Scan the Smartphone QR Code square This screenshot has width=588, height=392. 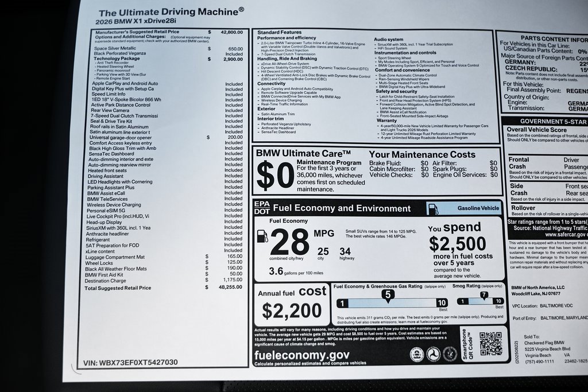click(x=493, y=347)
